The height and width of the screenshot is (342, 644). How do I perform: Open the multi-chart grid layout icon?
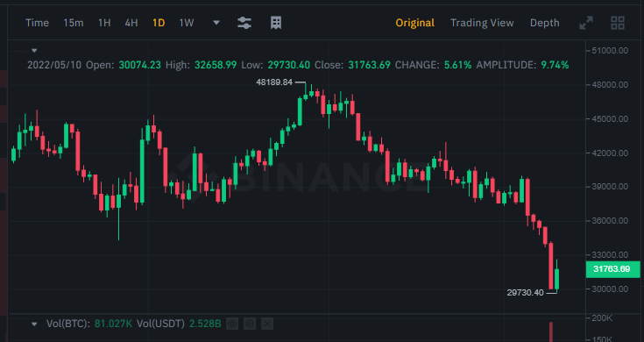tap(618, 23)
